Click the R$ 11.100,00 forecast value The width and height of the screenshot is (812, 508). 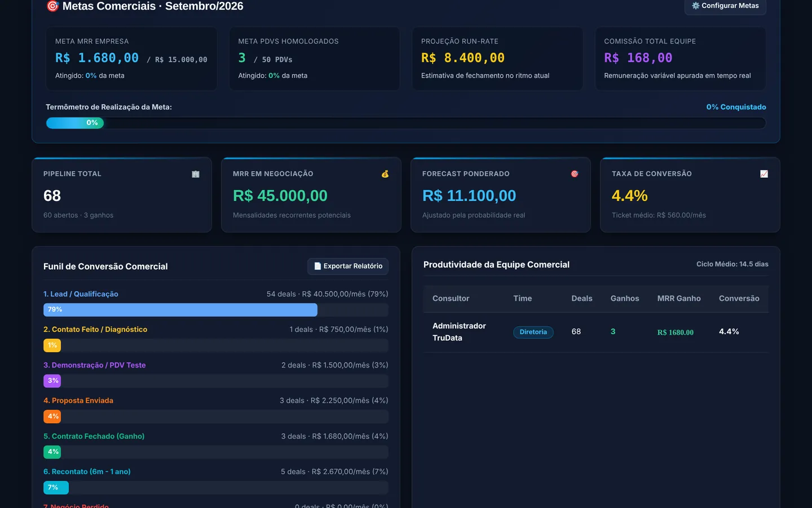pyautogui.click(x=469, y=196)
